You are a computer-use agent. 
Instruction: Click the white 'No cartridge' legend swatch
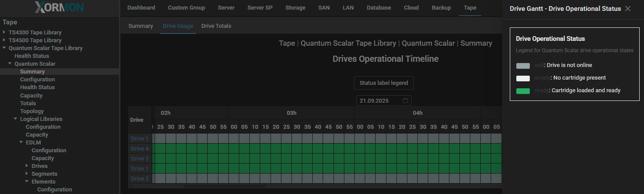(x=523, y=78)
